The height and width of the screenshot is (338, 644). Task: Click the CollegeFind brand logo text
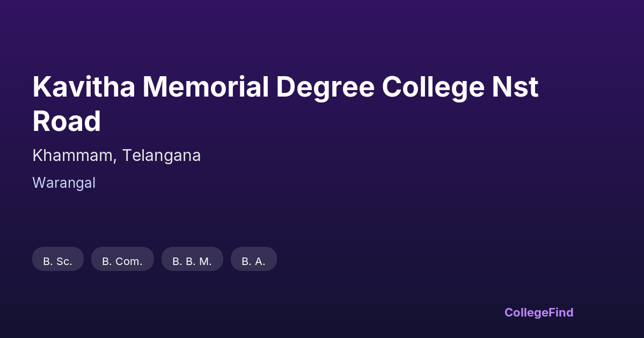coord(539,312)
